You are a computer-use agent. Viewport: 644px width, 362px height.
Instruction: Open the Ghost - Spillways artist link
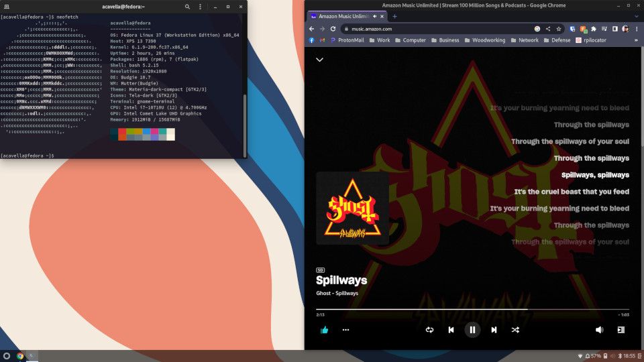click(337, 293)
